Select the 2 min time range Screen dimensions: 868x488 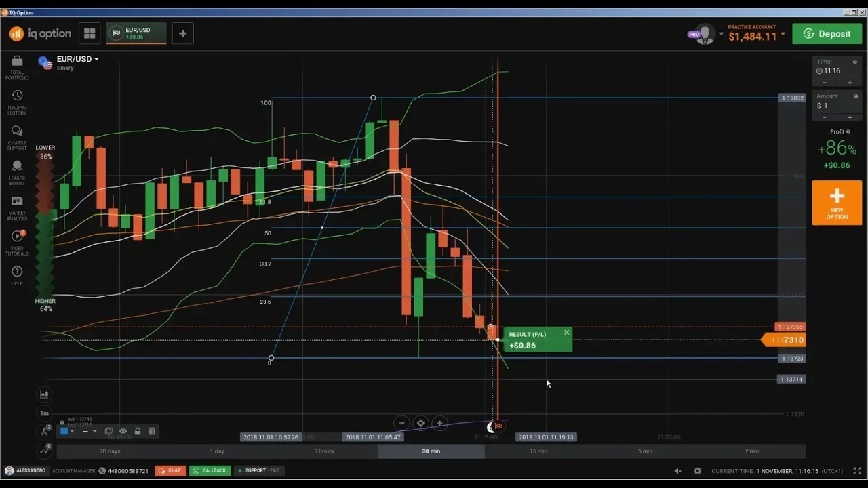pyautogui.click(x=752, y=451)
